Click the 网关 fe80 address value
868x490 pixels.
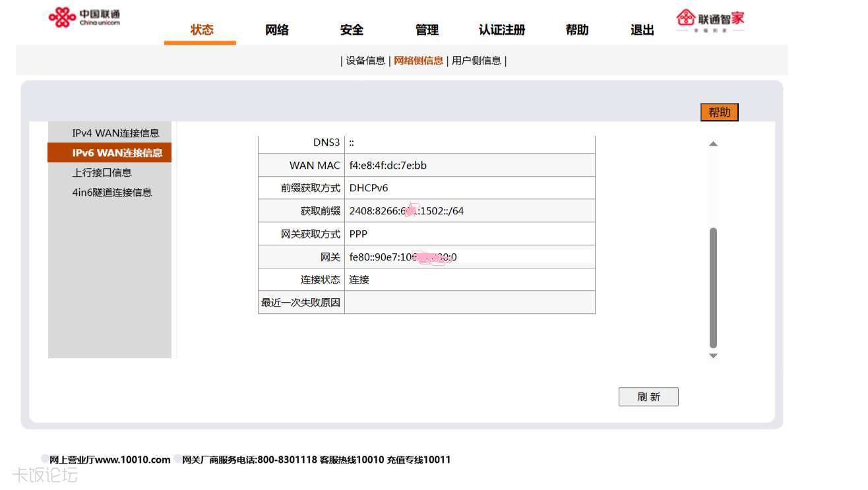tap(403, 257)
